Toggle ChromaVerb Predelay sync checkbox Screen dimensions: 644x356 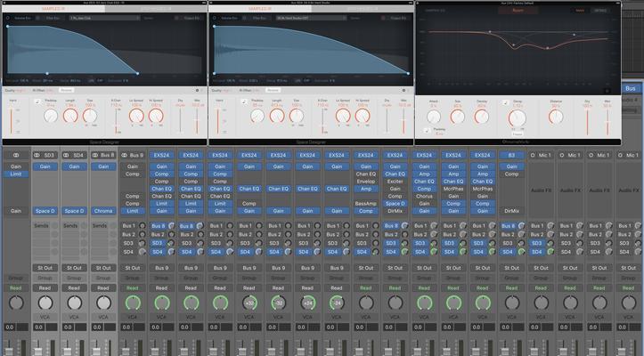(x=427, y=131)
